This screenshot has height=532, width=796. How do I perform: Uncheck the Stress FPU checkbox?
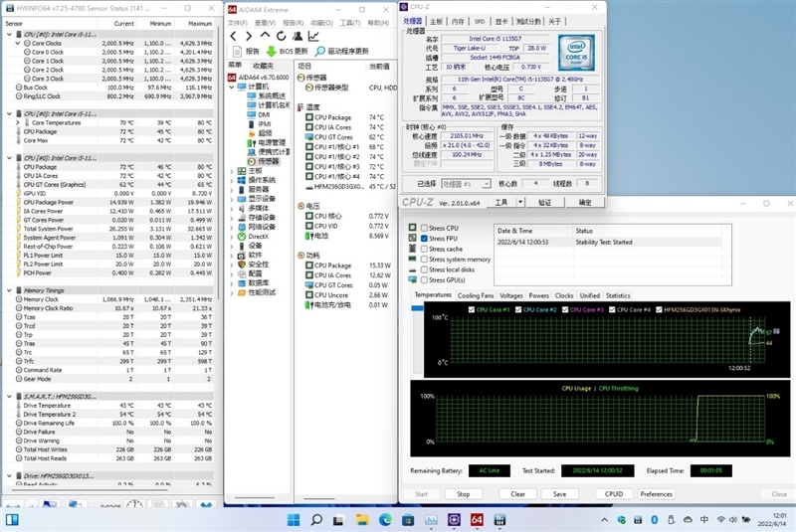[x=424, y=240]
